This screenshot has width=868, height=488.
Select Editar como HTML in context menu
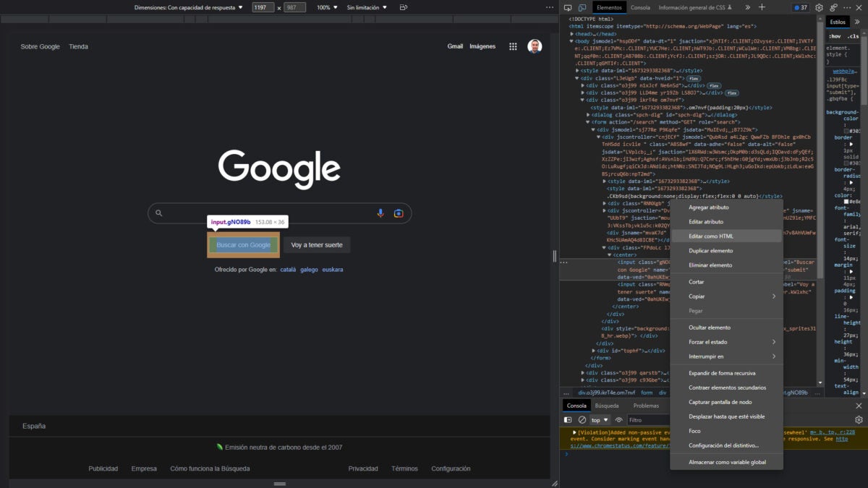710,236
